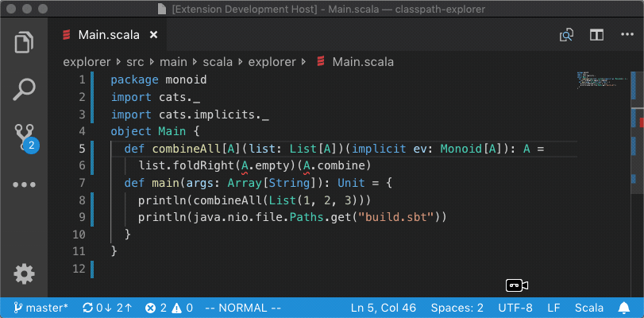Click the minimap code preview

coord(602,80)
